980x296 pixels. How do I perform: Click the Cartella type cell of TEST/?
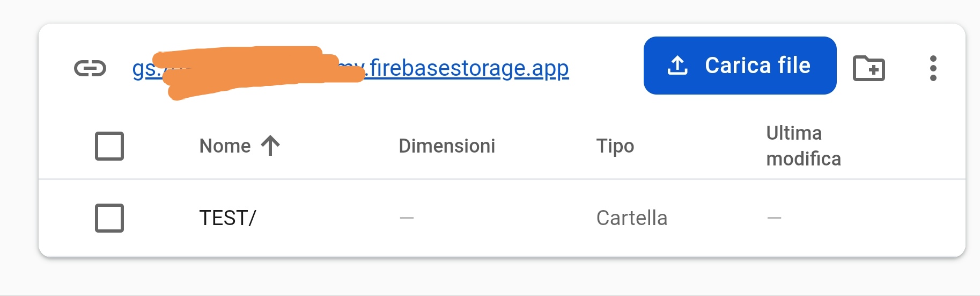631,218
